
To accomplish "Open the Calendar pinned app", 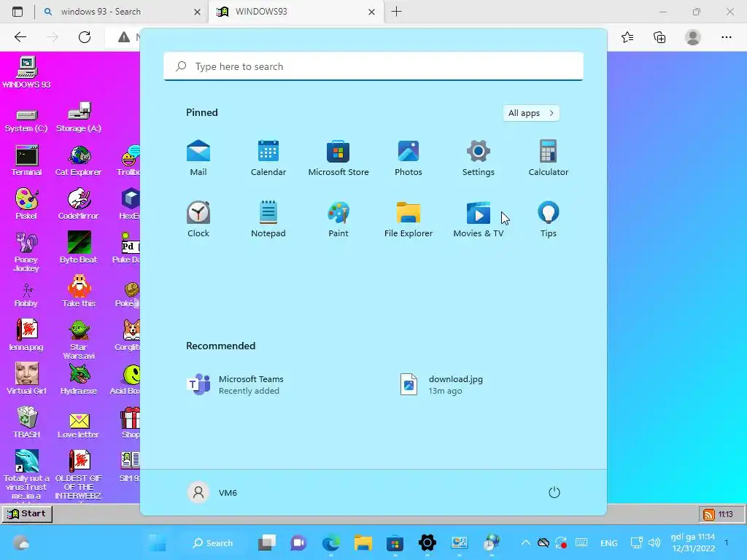I will [x=268, y=158].
